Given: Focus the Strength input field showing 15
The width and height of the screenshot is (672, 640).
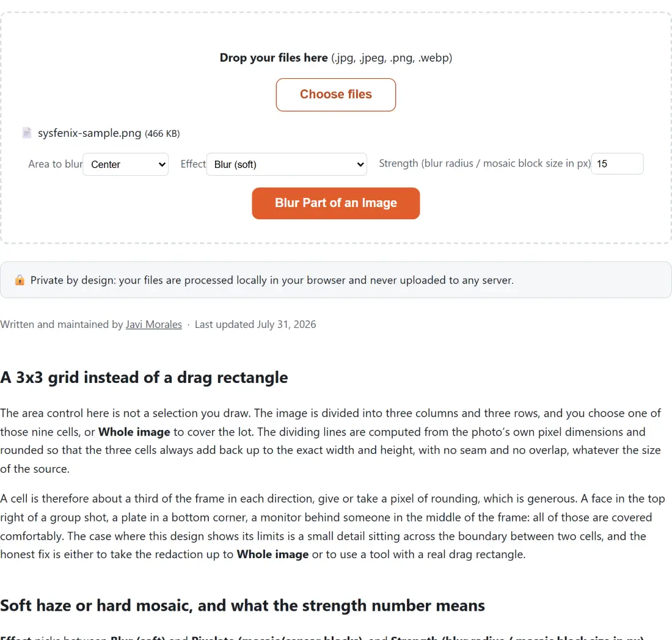Looking at the screenshot, I should tap(617, 164).
